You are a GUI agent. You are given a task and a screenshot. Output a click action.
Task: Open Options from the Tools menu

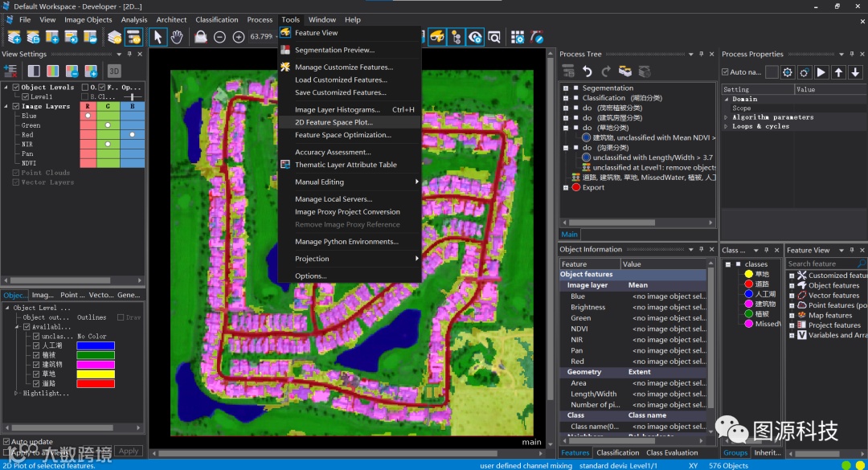310,276
